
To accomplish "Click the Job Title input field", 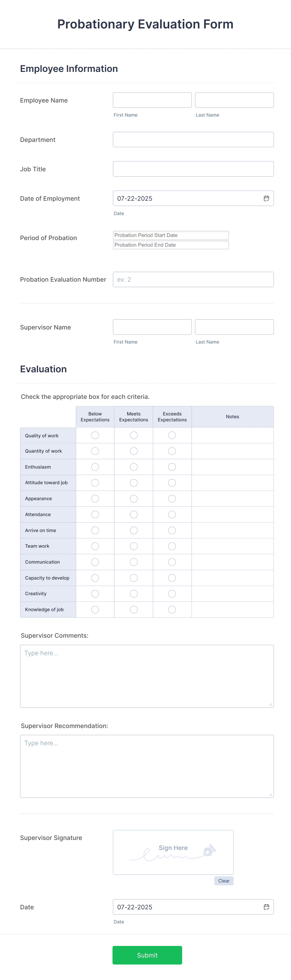I will click(x=193, y=168).
